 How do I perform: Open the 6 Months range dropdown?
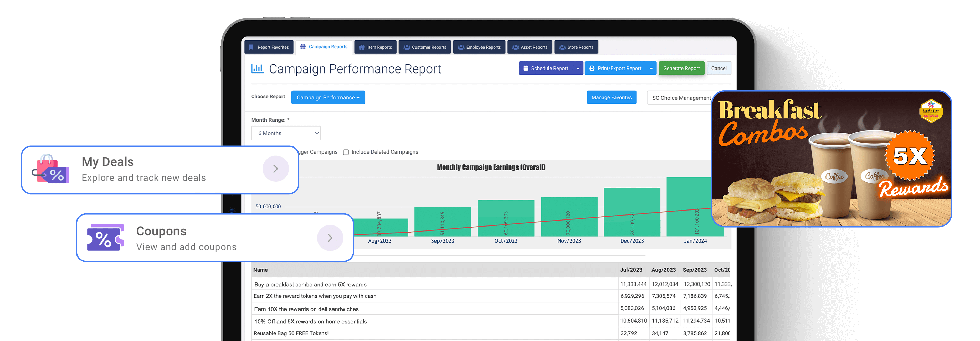[x=286, y=133]
